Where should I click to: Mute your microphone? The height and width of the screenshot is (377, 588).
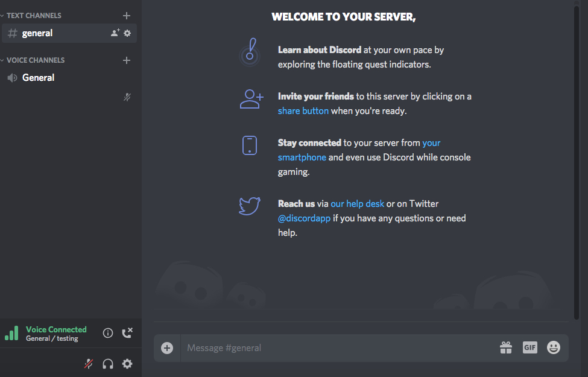(88, 363)
